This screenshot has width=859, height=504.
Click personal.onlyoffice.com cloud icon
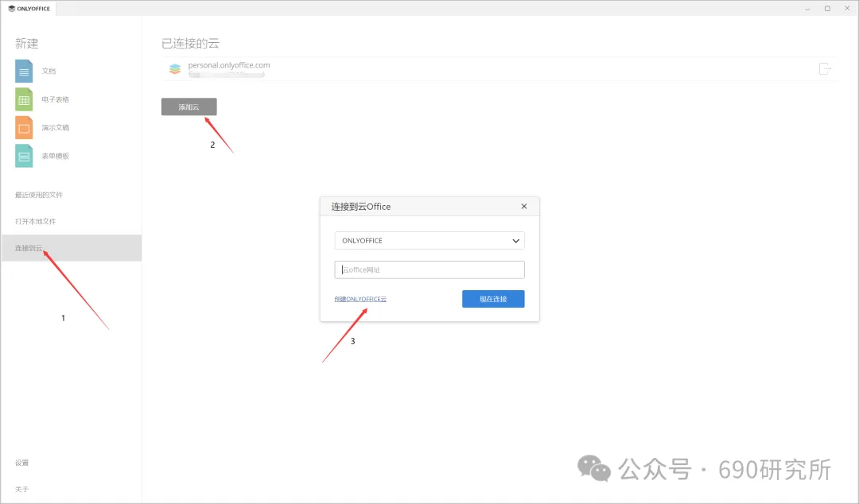(175, 69)
